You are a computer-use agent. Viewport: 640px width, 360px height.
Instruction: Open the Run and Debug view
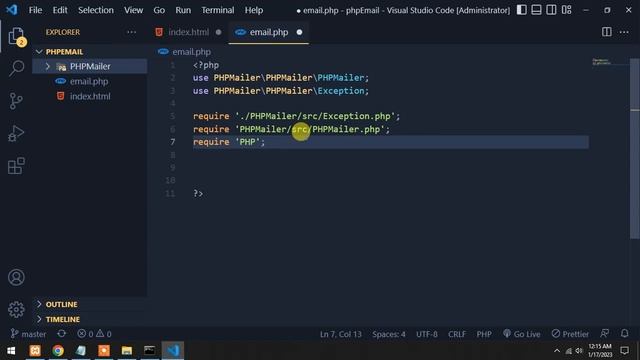pos(16,133)
